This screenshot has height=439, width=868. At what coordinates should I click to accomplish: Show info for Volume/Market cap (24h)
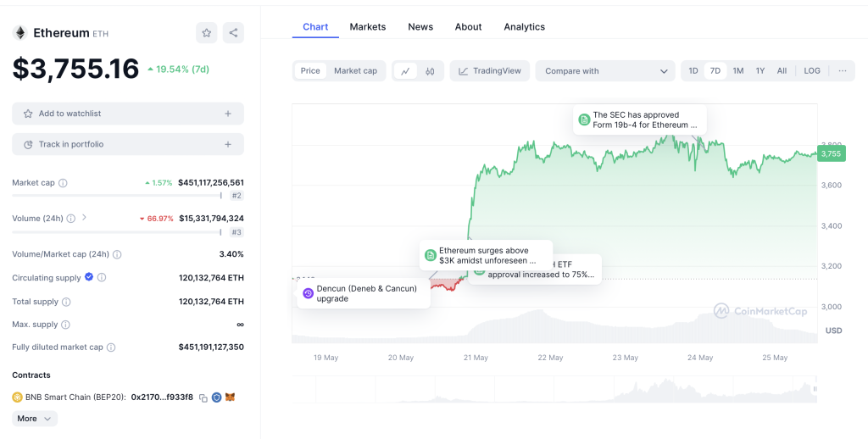[117, 254]
